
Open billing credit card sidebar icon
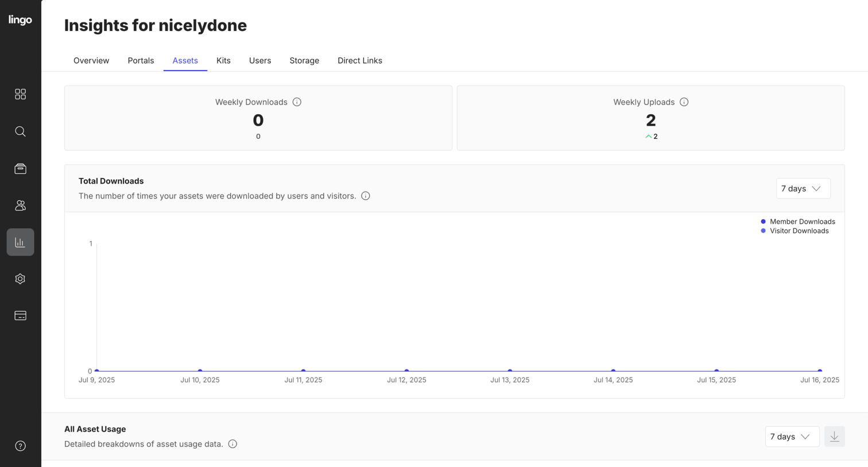click(20, 316)
